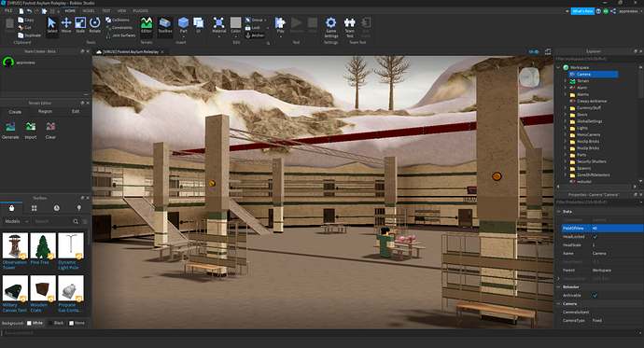Click the Toolbox search field
This screenshot has height=348, width=644.
click(x=51, y=221)
